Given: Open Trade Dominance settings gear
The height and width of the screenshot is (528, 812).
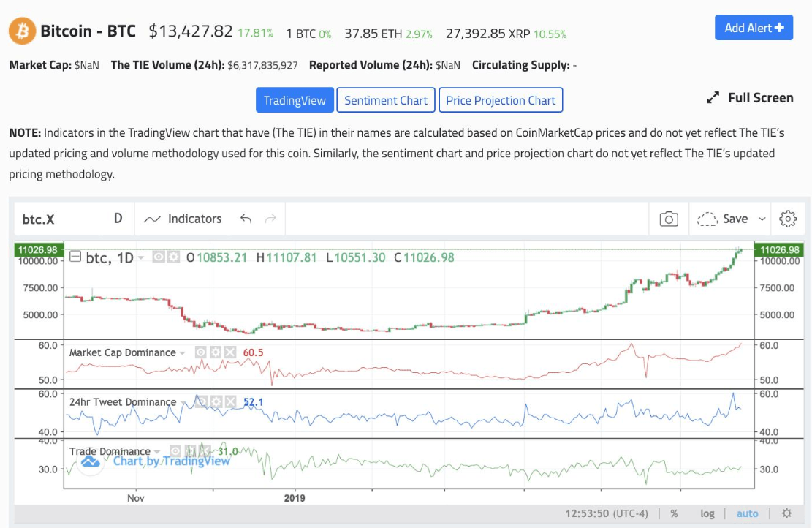Looking at the screenshot, I should pos(191,451).
